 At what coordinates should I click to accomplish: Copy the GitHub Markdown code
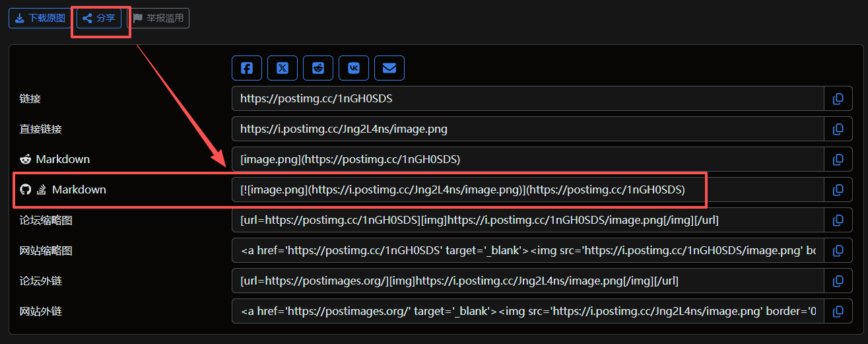(x=838, y=190)
